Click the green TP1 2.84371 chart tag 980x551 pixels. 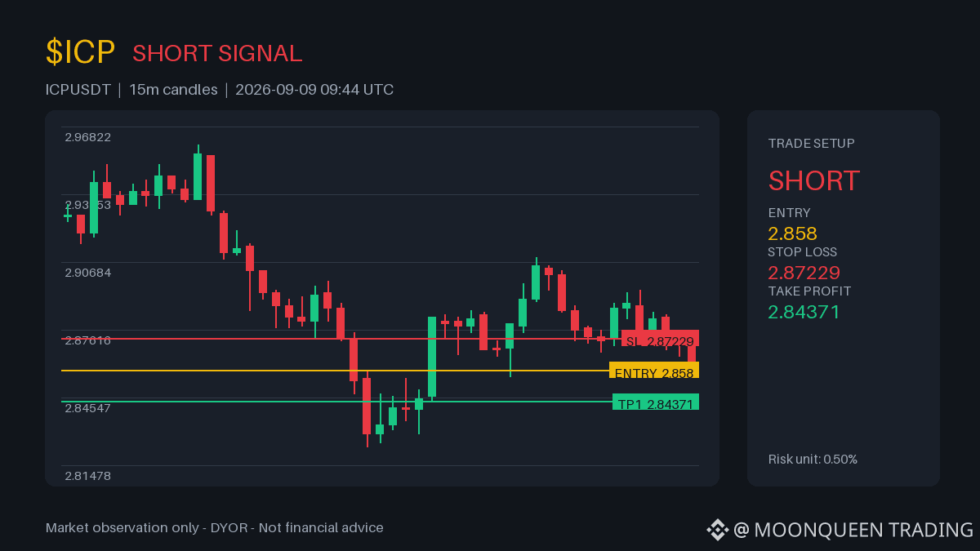(x=656, y=404)
